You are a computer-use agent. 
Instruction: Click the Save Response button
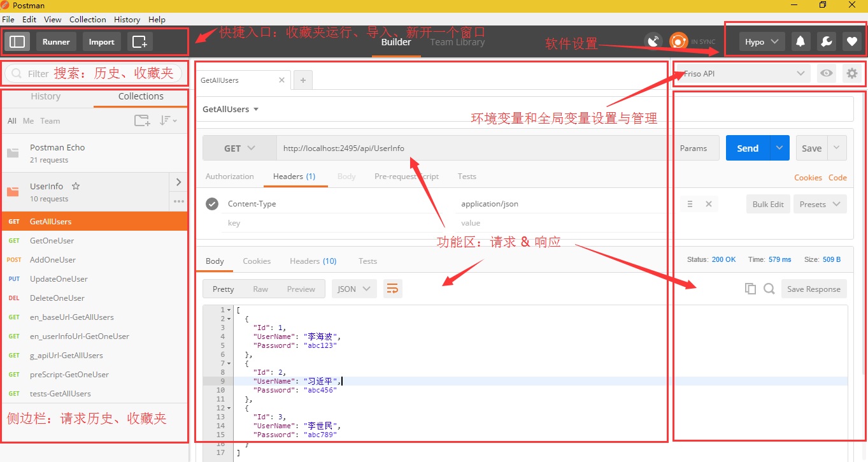(814, 289)
